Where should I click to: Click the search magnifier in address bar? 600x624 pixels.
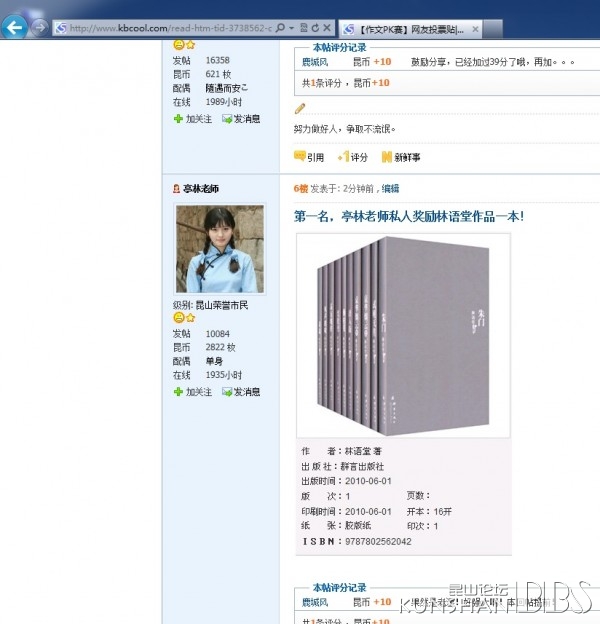[280, 28]
